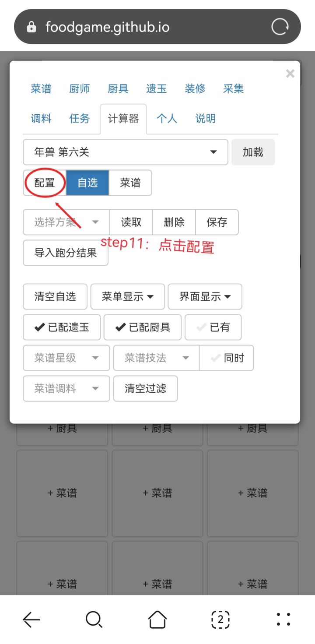Screen dimensions: 315x644
Task: Tap the browser reload icon
Action: point(280,27)
